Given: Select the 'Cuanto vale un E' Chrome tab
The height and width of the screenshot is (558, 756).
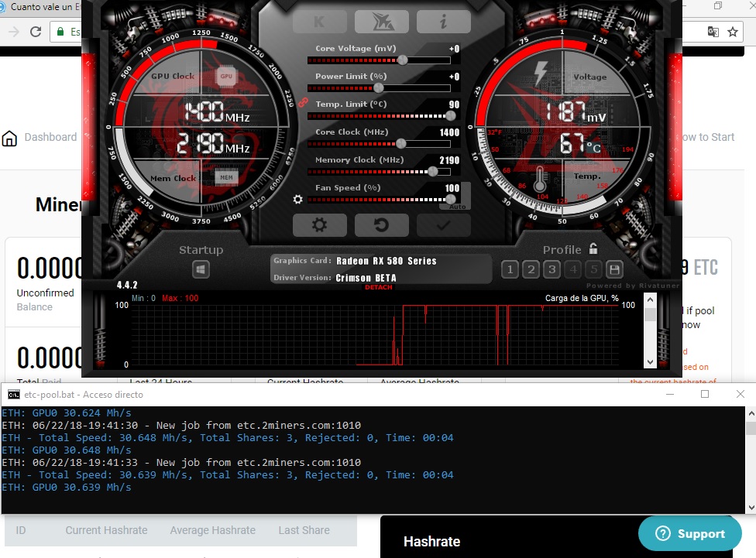Looking at the screenshot, I should tap(40, 7).
